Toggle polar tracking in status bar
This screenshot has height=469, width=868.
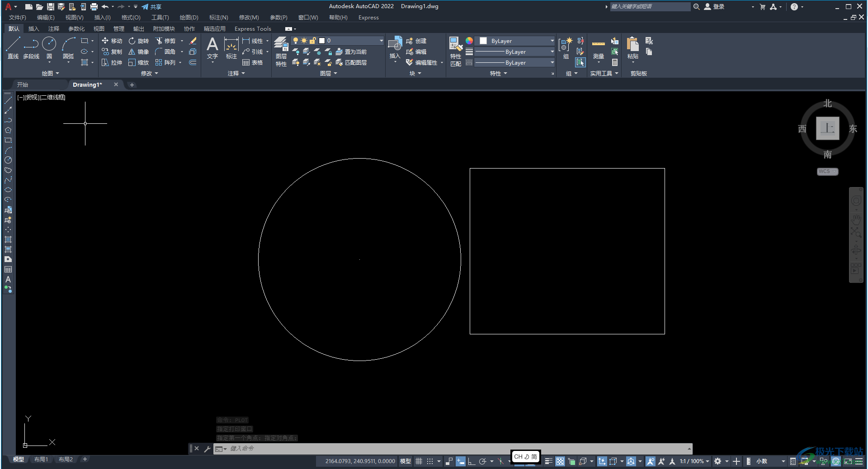tap(483, 461)
